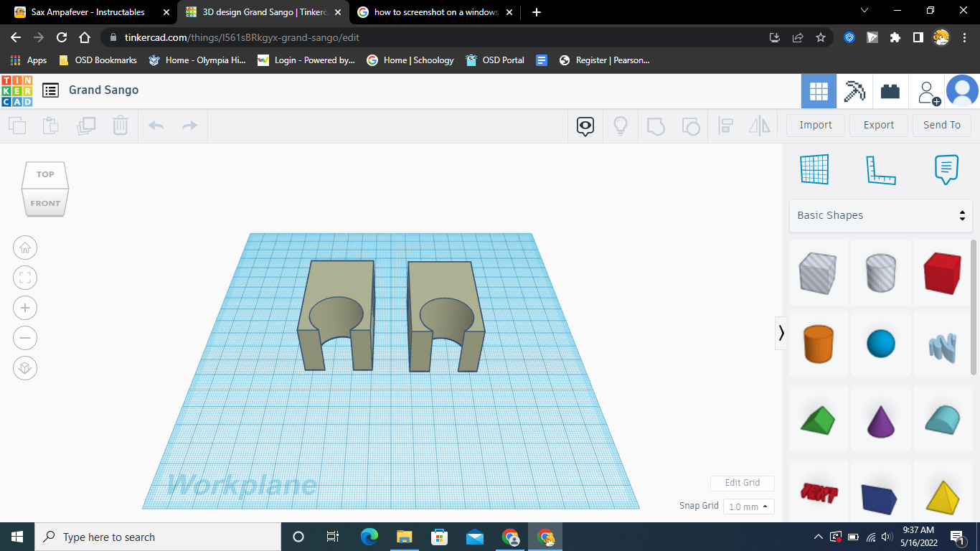The height and width of the screenshot is (551, 980).
Task: Pick the orange Cylinder shape
Action: [x=819, y=344]
